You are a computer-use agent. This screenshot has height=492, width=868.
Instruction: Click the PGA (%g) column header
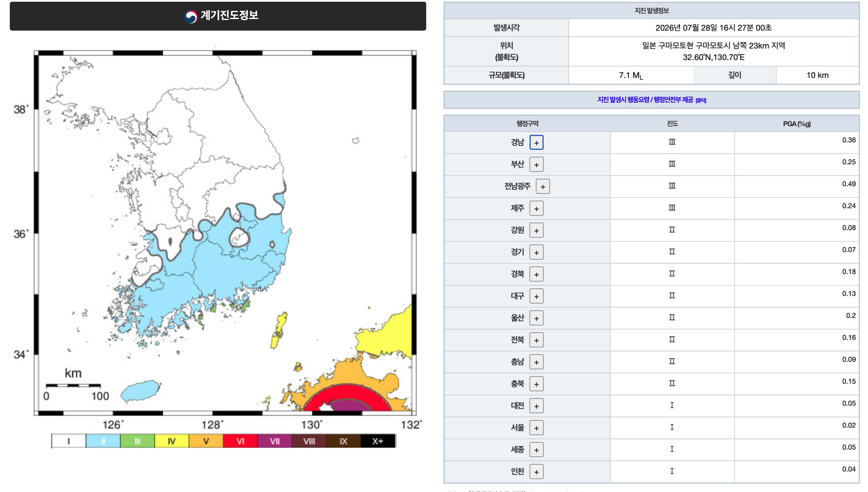[796, 124]
